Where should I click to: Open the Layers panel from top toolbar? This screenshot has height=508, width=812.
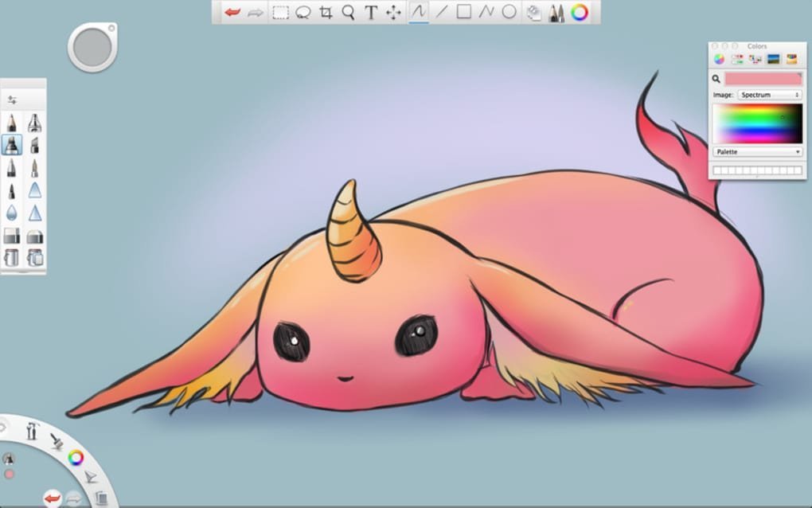pos(534,12)
